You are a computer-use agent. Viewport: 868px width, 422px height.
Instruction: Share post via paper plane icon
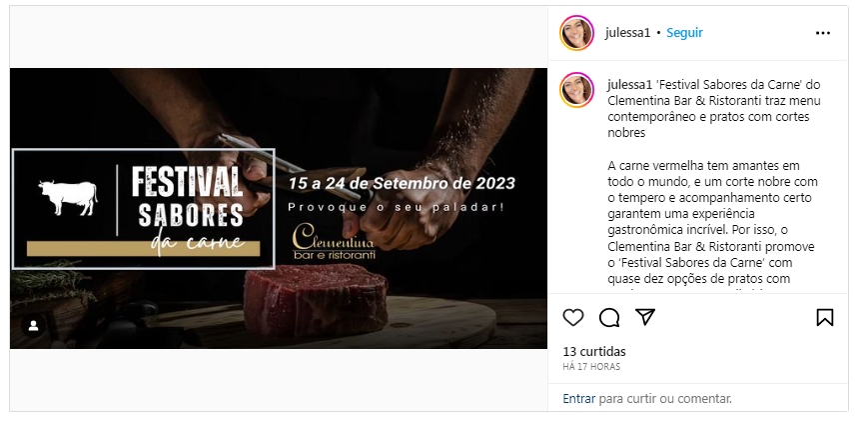click(645, 317)
